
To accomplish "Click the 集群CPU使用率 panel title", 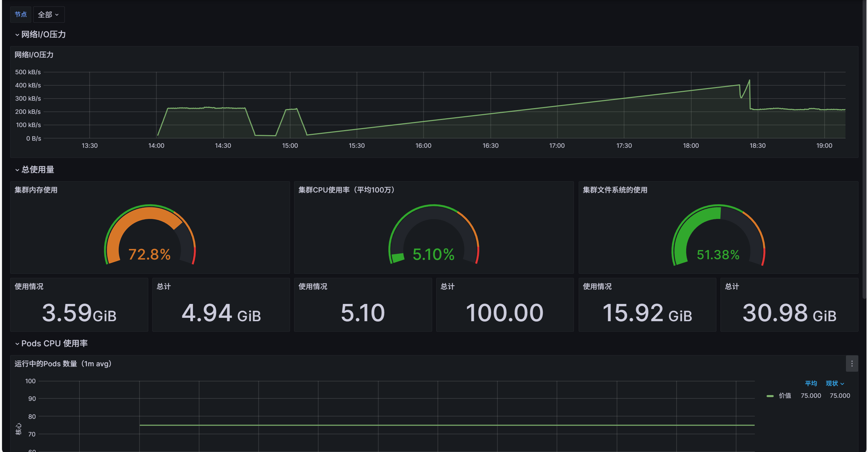I will click(x=346, y=190).
